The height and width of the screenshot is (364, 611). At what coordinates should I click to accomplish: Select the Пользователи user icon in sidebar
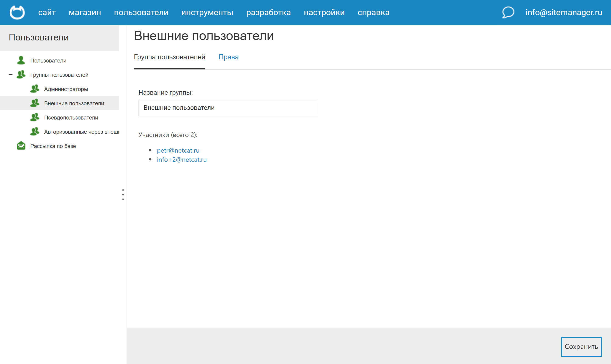pos(21,60)
